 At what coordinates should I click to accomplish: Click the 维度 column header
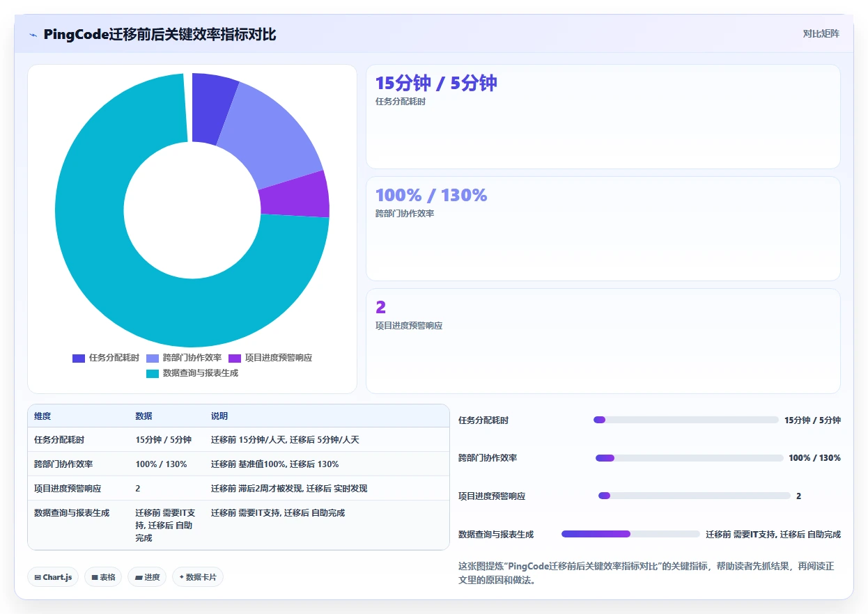coord(42,416)
